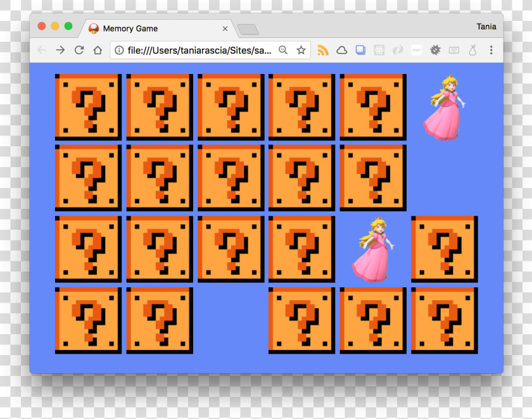Open the orange RSS feed extension

pos(322,50)
